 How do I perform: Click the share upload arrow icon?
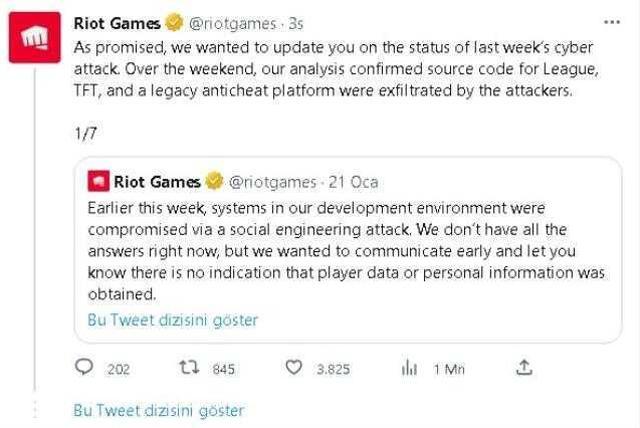[x=524, y=368]
